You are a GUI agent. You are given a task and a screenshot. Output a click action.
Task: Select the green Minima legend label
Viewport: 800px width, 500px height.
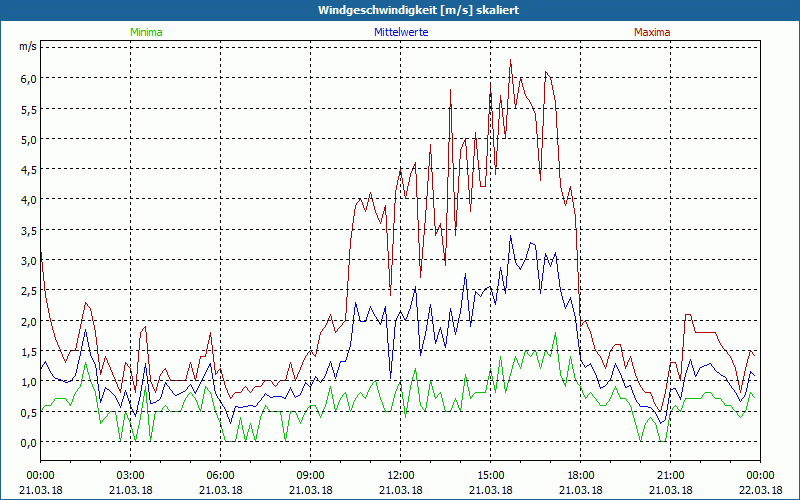pos(146,32)
